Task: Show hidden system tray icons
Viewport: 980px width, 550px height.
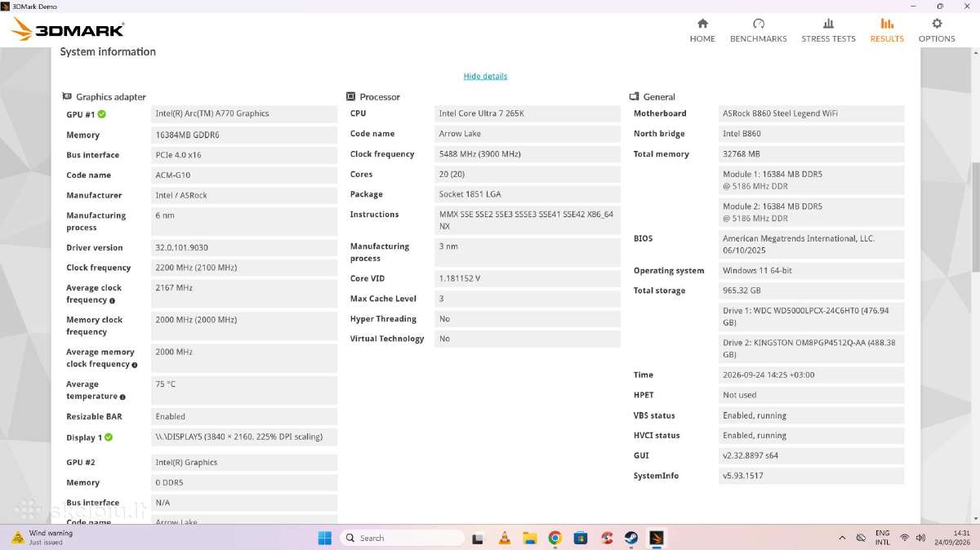Action: click(842, 538)
